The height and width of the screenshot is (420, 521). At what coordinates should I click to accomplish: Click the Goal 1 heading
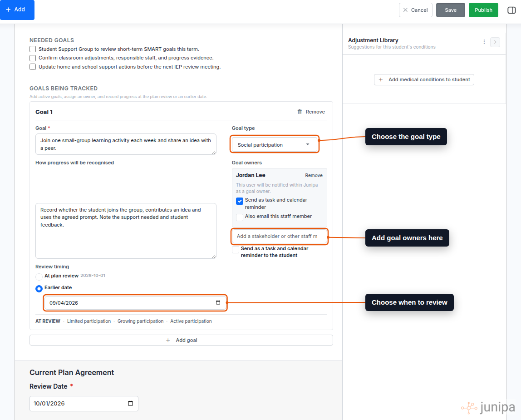tap(44, 112)
